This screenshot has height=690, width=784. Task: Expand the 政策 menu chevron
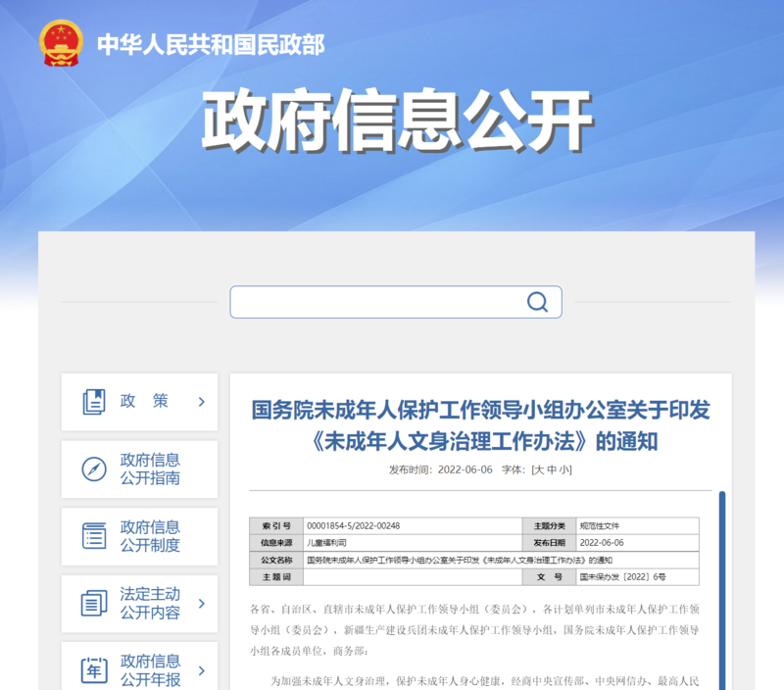click(201, 401)
